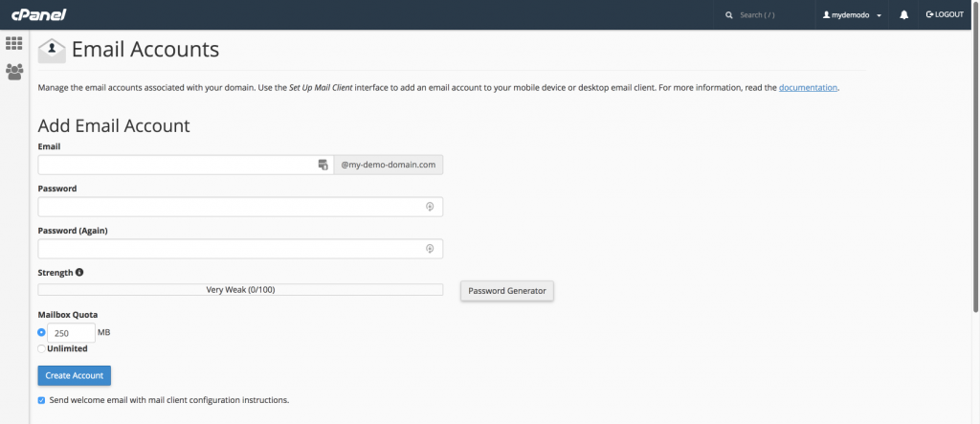Click the key icon in Password field

click(430, 207)
